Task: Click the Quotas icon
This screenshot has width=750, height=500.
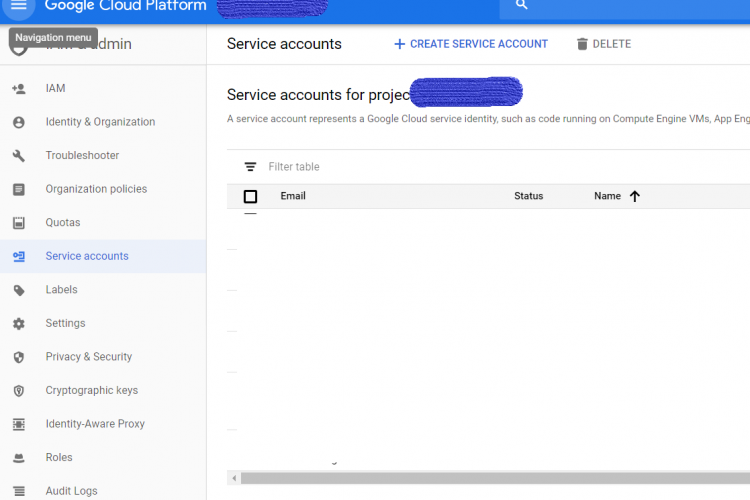Action: pyautogui.click(x=19, y=223)
